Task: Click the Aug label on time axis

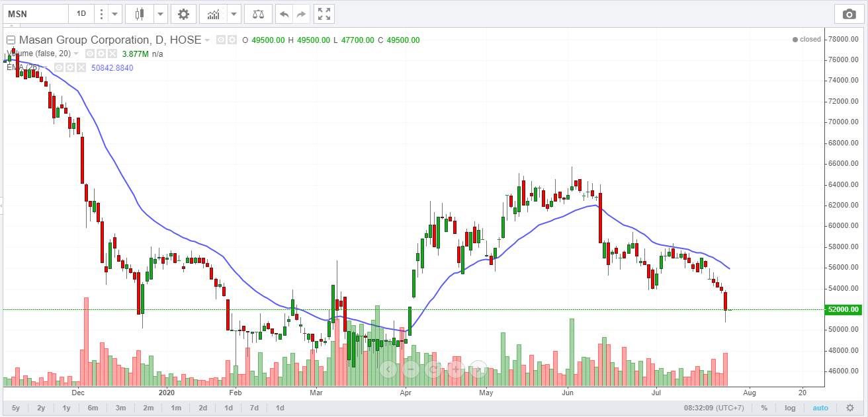Action: tap(748, 391)
